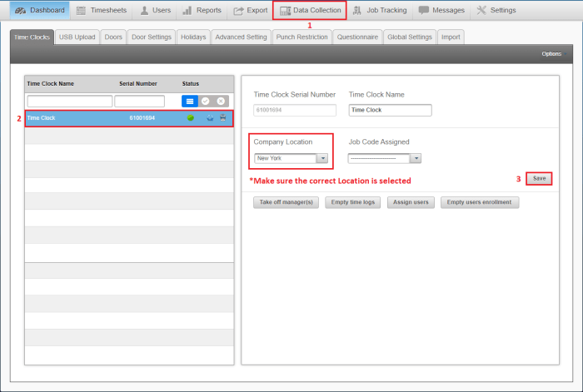Open the Data Collection section
The height and width of the screenshot is (392, 583).
[x=310, y=10]
